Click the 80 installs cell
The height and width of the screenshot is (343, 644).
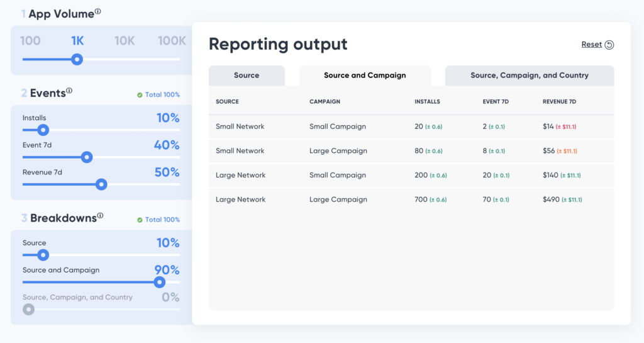pyautogui.click(x=428, y=151)
